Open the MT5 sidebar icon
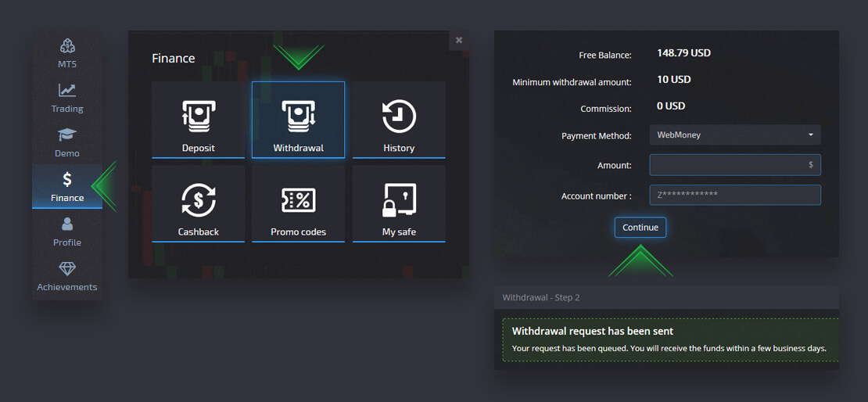The width and height of the screenshot is (868, 402). point(67,46)
